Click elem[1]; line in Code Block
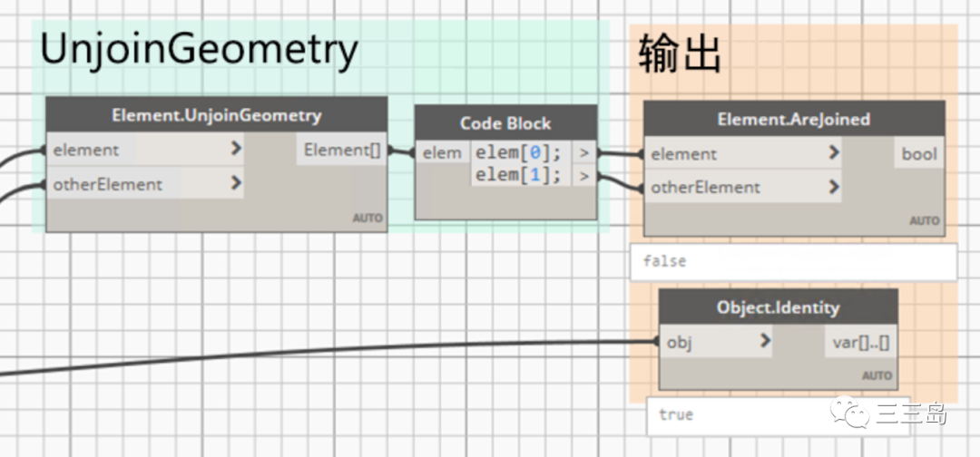980x457 pixels. (518, 175)
